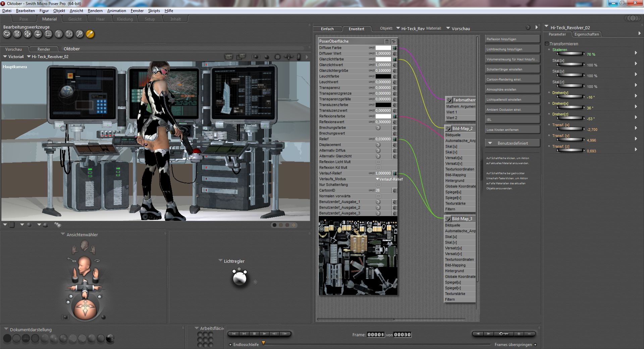Select the Translate/Move tool icon
The image size is (644, 349).
click(28, 34)
